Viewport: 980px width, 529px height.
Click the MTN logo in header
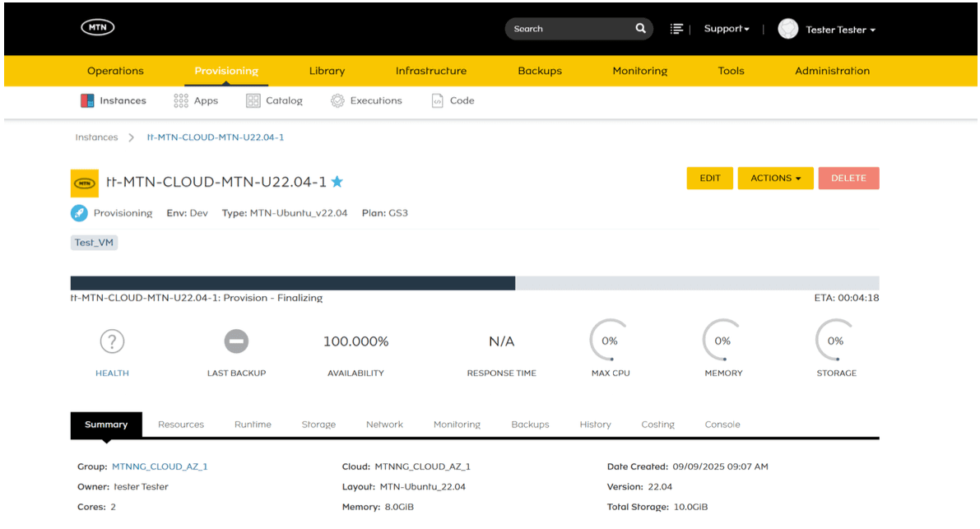pyautogui.click(x=97, y=27)
